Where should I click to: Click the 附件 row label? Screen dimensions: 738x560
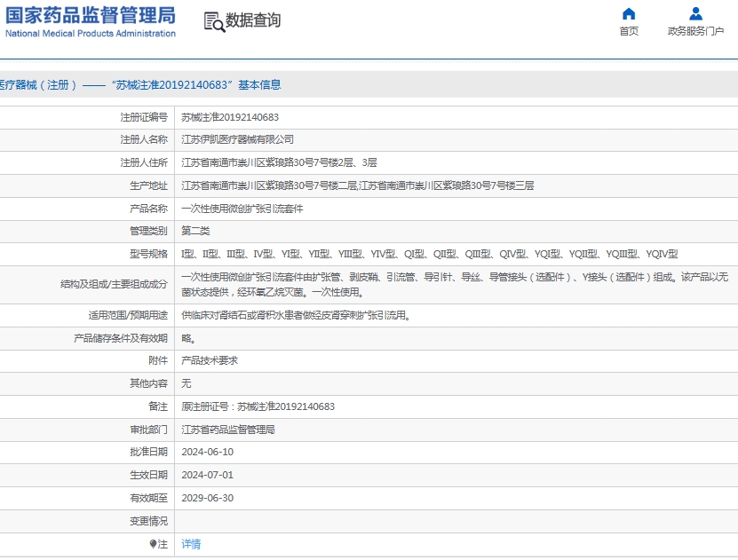(158, 360)
